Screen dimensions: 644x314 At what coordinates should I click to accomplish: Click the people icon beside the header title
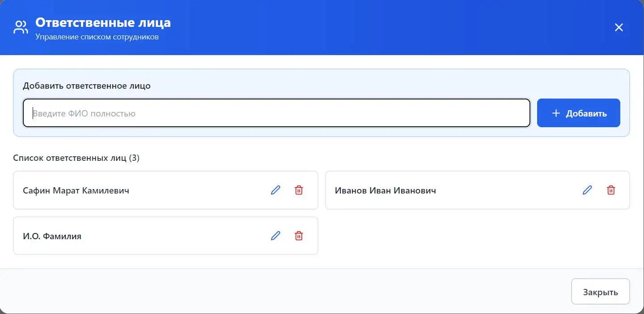coord(21,27)
